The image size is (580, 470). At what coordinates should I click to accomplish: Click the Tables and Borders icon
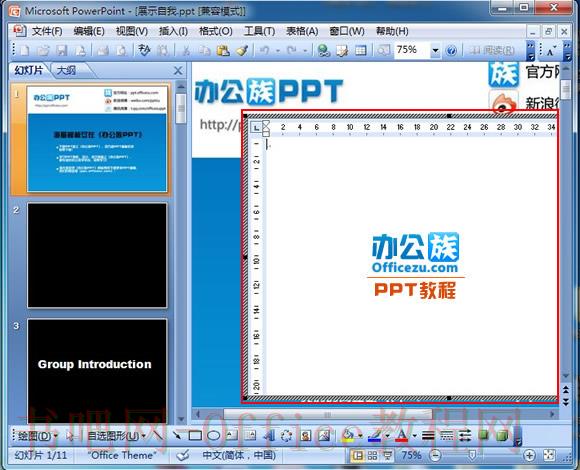pos(342,50)
